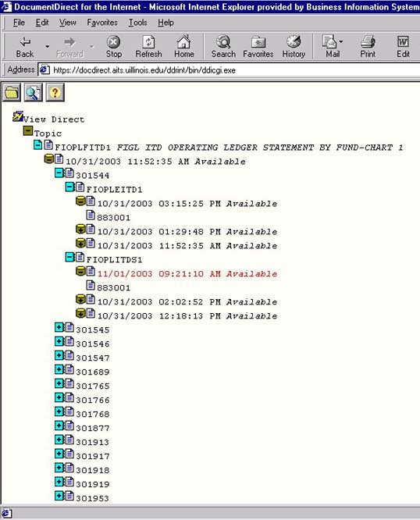Screen dimensions: 420x520
Task: Print the page from the toolbar
Action: 368,47
